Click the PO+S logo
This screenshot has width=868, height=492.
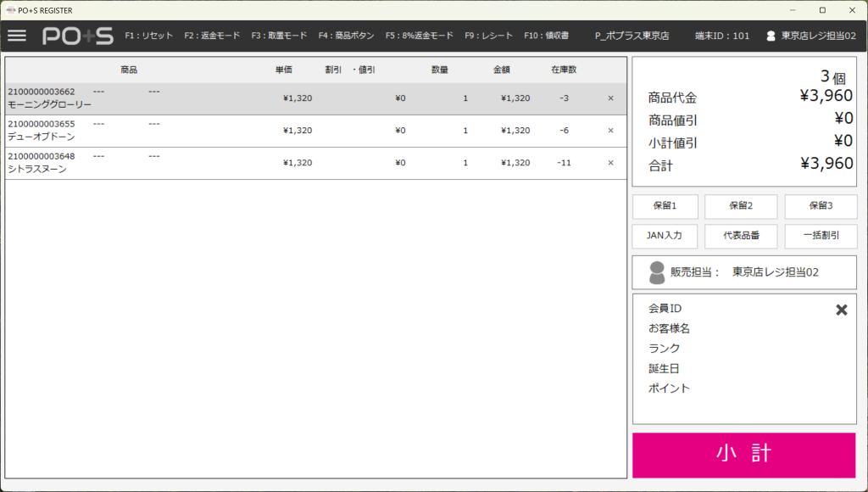point(77,36)
